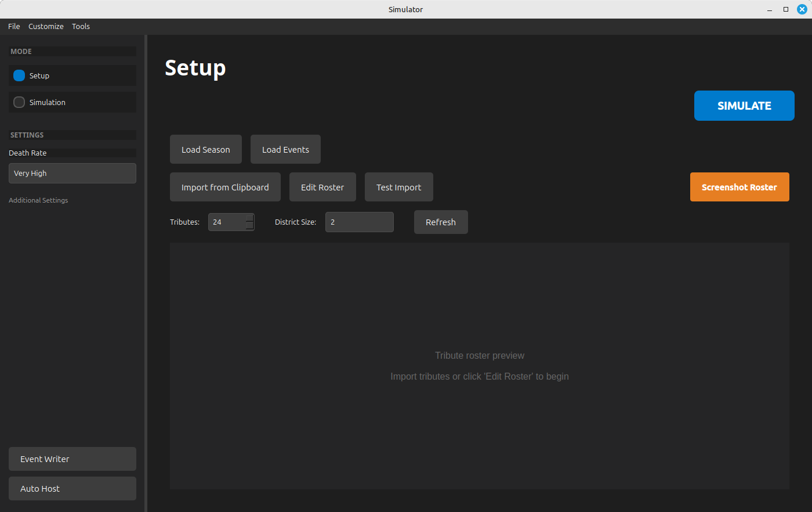Capture roster with Screenshot Roster button
This screenshot has height=512, width=812.
pyautogui.click(x=739, y=188)
